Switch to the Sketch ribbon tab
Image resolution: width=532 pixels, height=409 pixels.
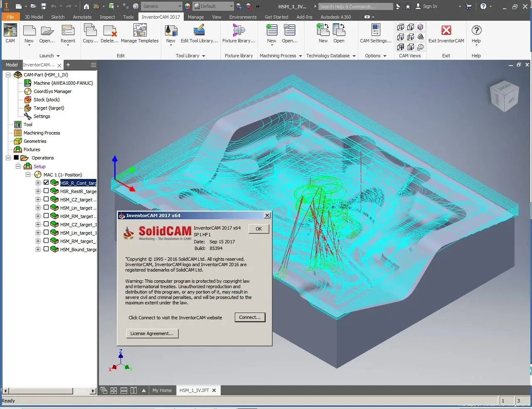click(58, 17)
